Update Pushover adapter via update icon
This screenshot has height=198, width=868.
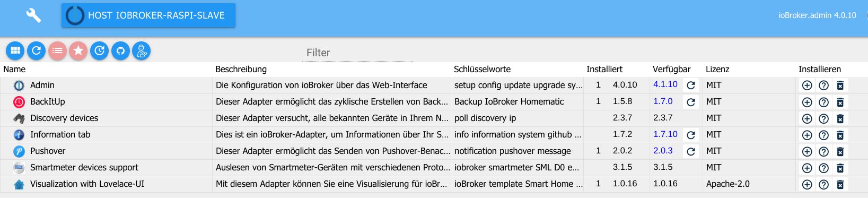click(690, 151)
